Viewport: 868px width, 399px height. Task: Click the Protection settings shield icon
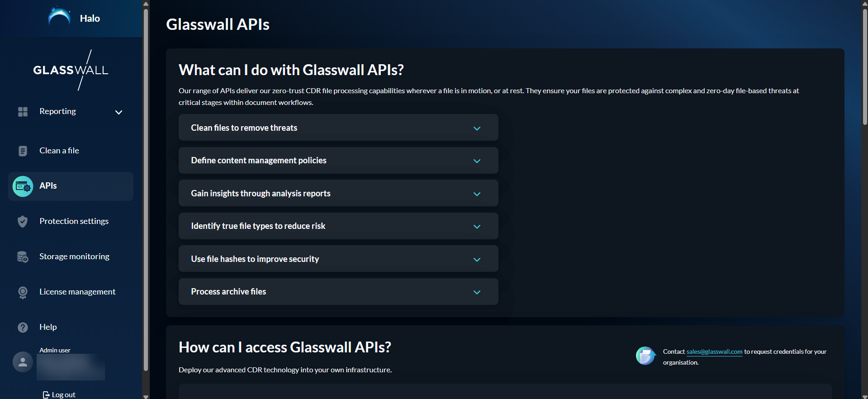(x=23, y=222)
